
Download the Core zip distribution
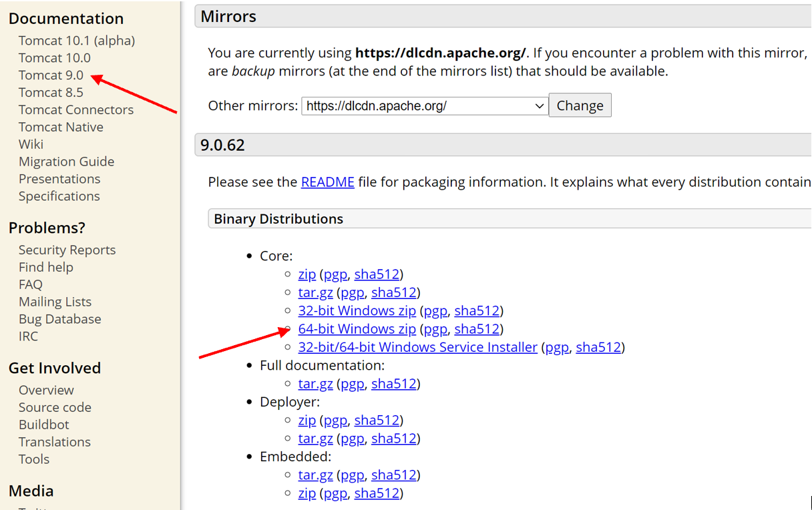click(x=307, y=274)
